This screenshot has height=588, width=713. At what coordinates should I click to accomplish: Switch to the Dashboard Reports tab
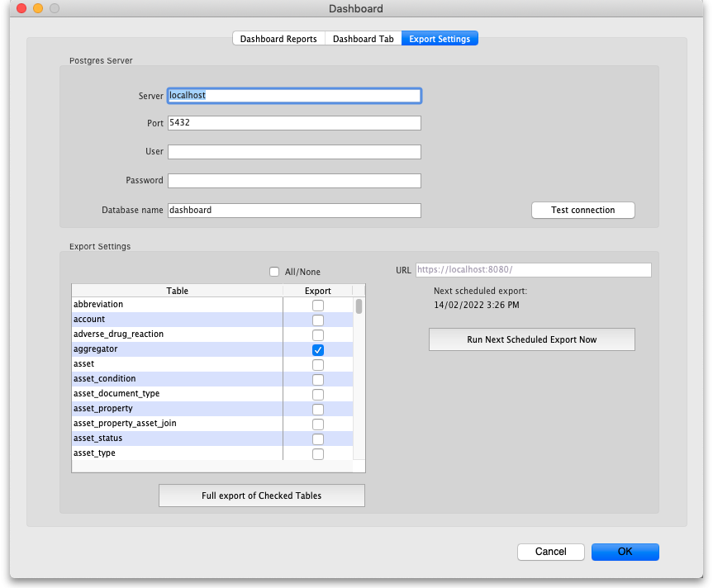[278, 39]
